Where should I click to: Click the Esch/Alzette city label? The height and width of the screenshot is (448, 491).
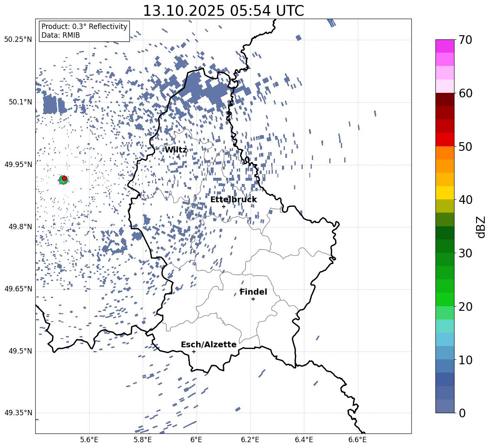point(209,344)
